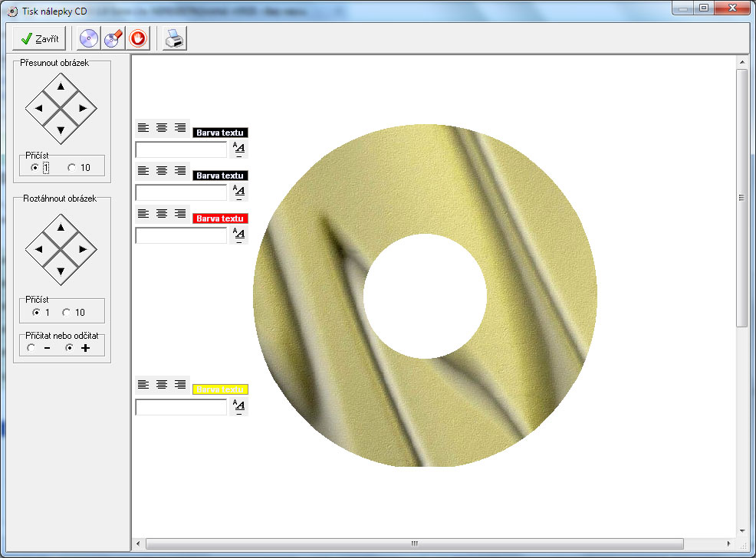Click the printer icon to print label
756x558 pixels.
[x=174, y=38]
